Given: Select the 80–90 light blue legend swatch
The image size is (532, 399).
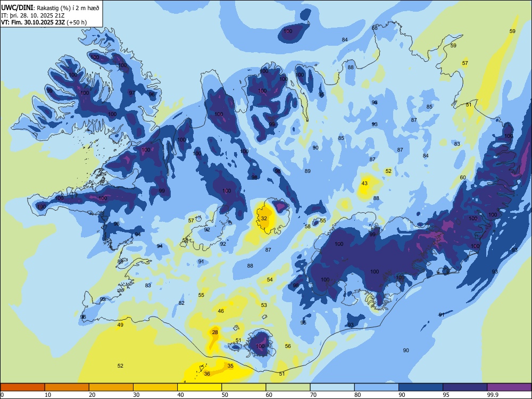Looking at the screenshot, I should (377, 387).
